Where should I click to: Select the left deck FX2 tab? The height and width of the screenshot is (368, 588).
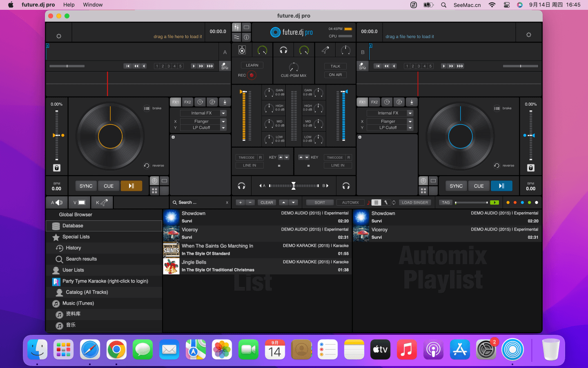click(x=187, y=102)
